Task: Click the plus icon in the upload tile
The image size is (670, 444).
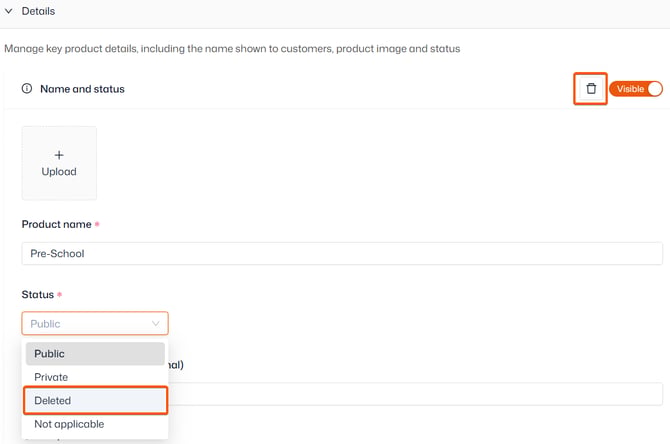Action: [59, 155]
